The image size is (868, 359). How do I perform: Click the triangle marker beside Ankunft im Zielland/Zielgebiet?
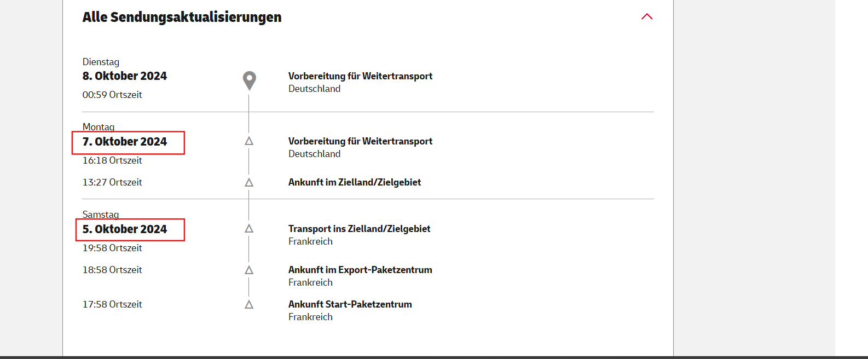click(249, 182)
